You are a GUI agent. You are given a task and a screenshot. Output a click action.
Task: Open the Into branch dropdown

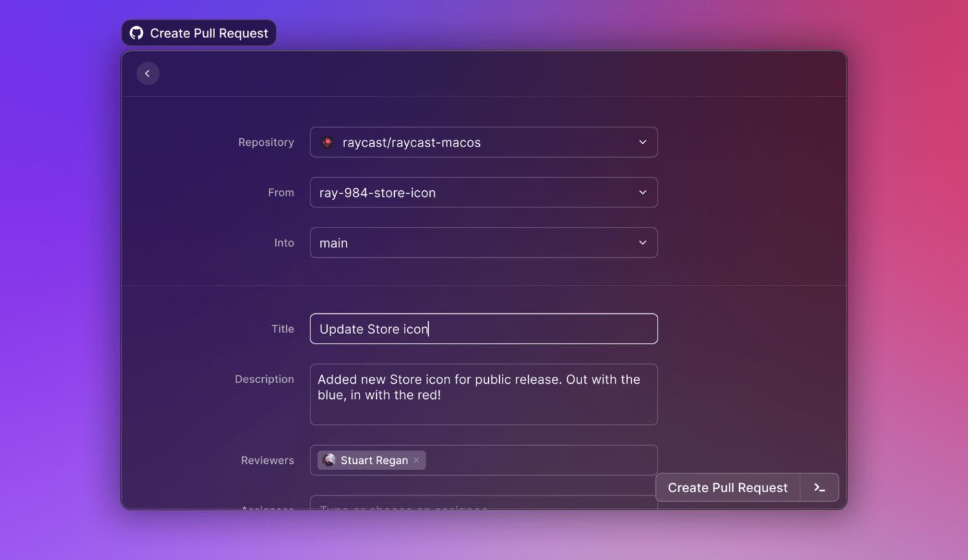click(484, 243)
